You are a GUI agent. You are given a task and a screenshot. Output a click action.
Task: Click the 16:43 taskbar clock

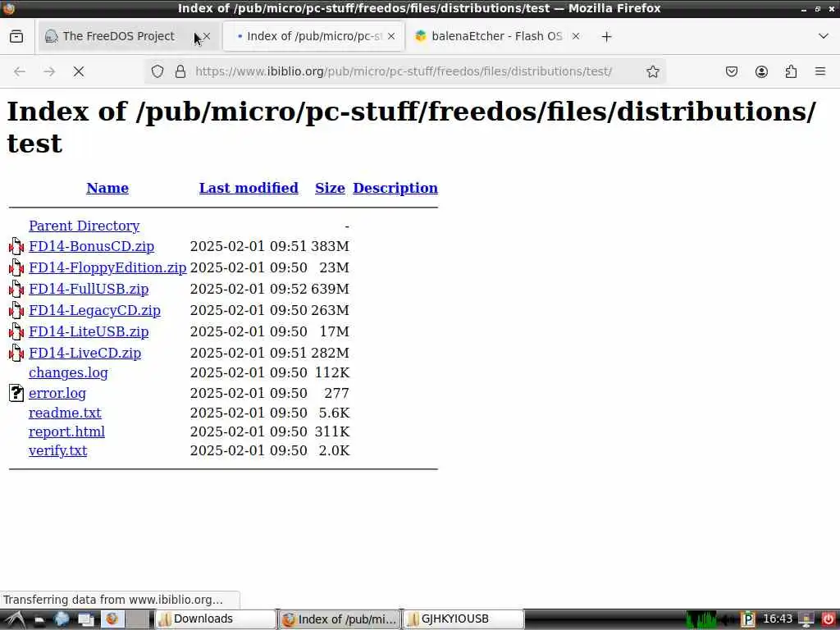778,619
